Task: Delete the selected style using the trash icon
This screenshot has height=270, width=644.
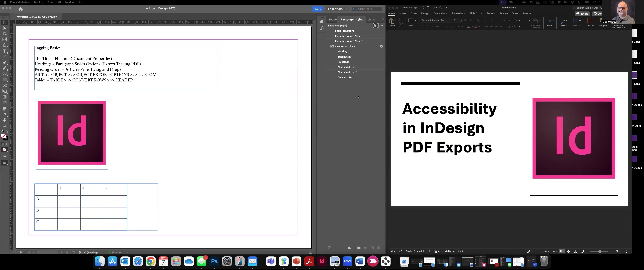Action: [379, 248]
